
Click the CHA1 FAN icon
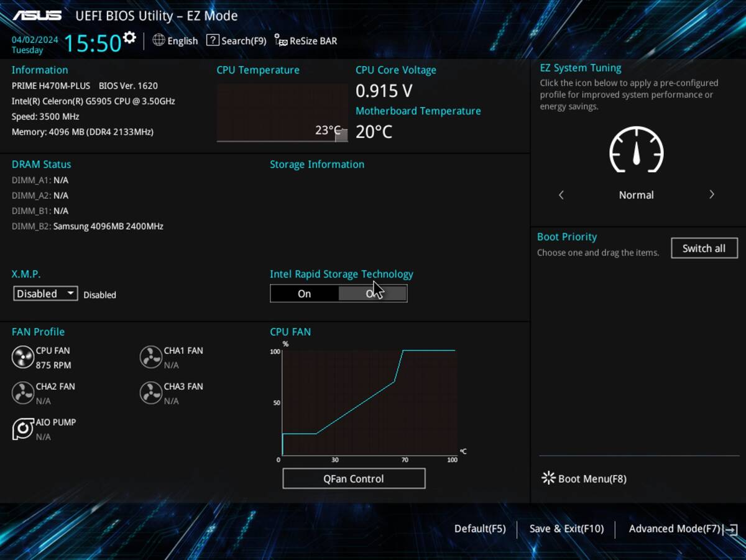(x=150, y=357)
